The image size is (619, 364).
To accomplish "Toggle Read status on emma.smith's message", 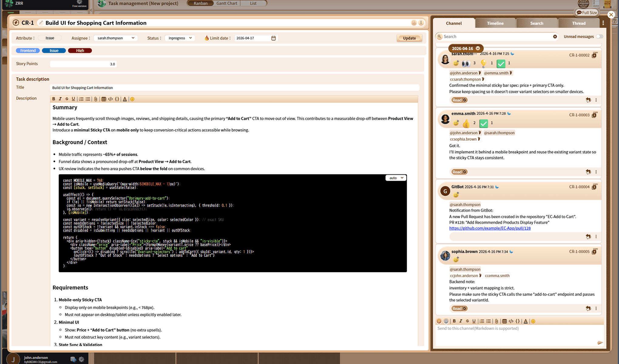I will (x=459, y=172).
